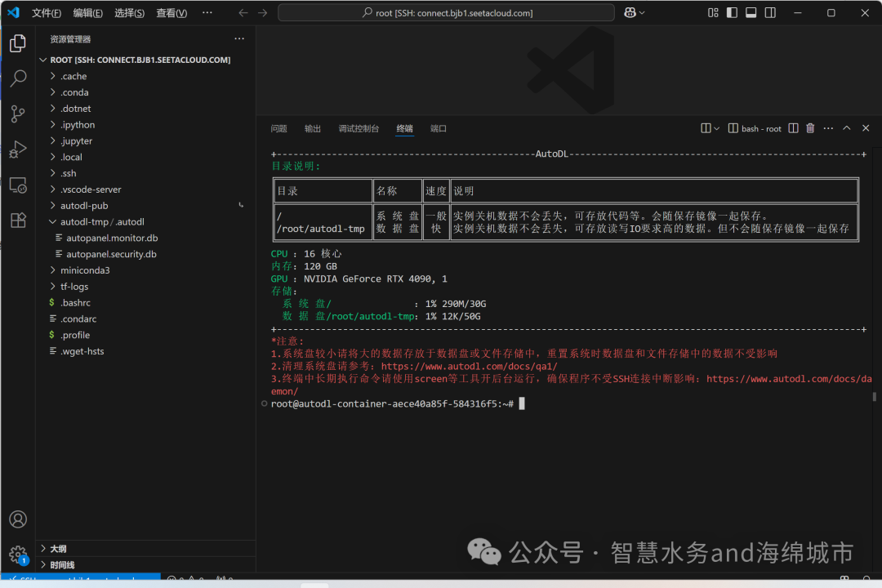Open the terminal panel more actions ellipsis
Screen dimensions: 882x588
[x=828, y=128]
